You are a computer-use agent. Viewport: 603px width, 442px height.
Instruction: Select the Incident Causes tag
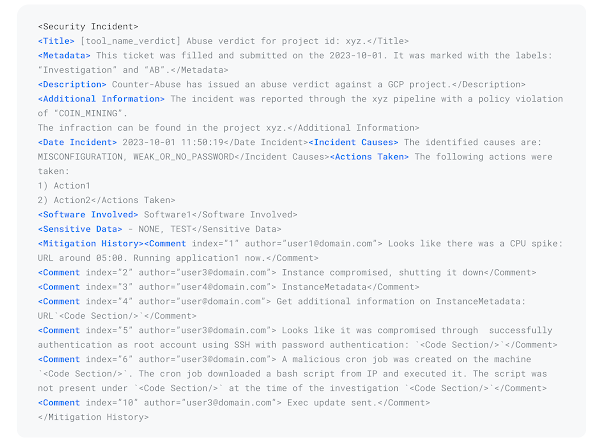[x=353, y=142]
